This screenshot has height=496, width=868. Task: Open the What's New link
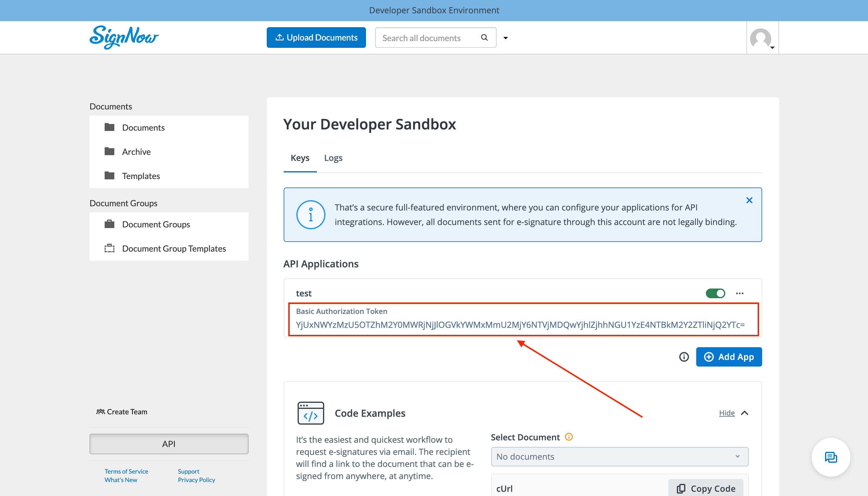(121, 480)
